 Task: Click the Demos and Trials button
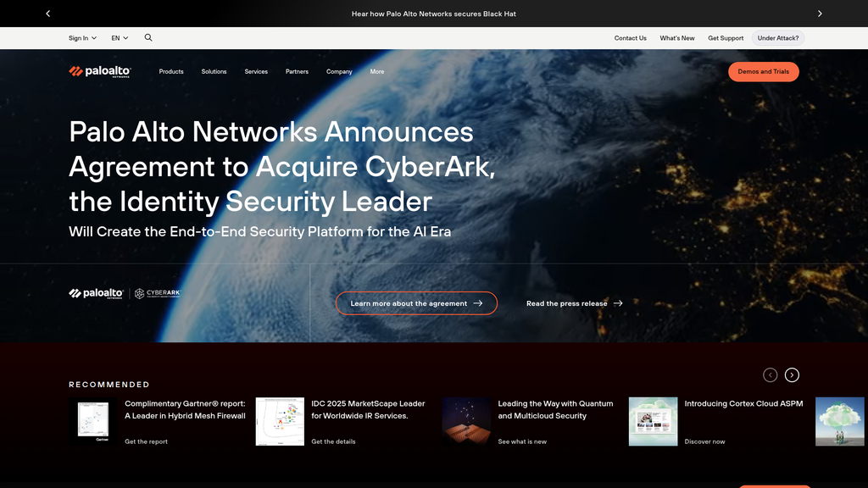[x=764, y=71]
